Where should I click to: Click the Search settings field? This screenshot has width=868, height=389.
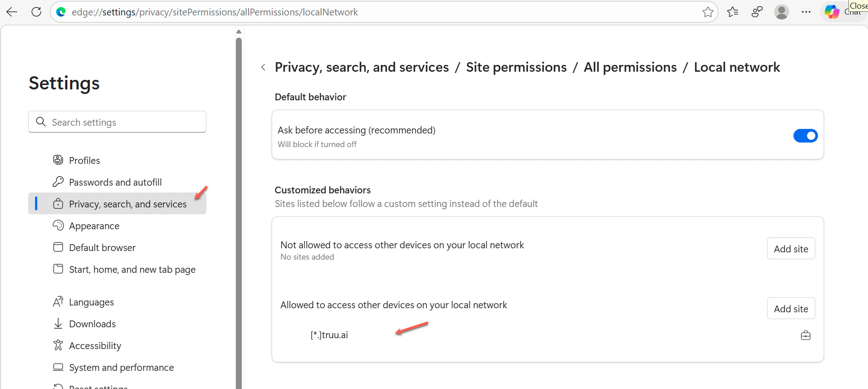coord(117,122)
